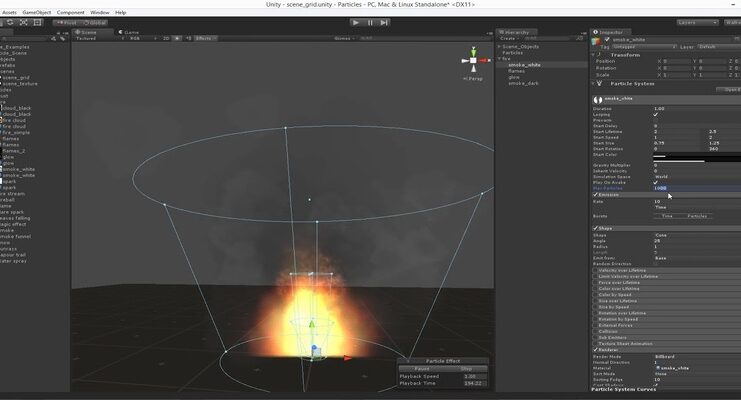Open the Simulation Space World dropdown
The image size is (741, 400).
click(697, 177)
